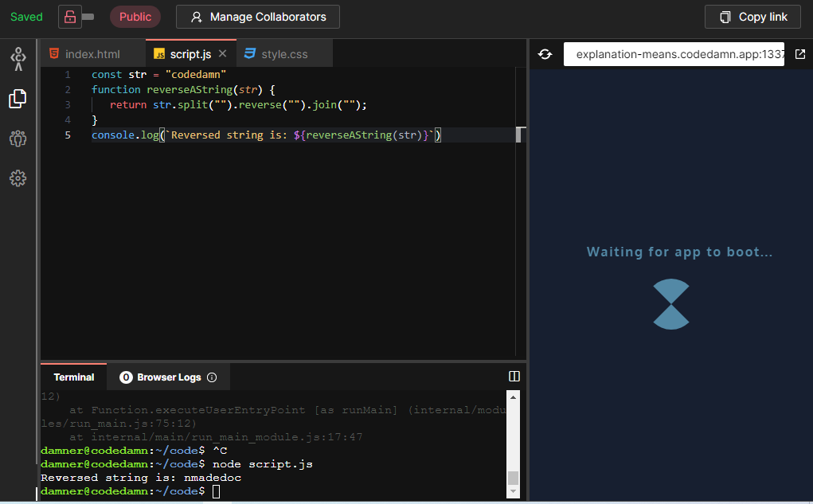This screenshot has height=504, width=813.
Task: Click terminal scrollbar up arrow
Action: (513, 397)
